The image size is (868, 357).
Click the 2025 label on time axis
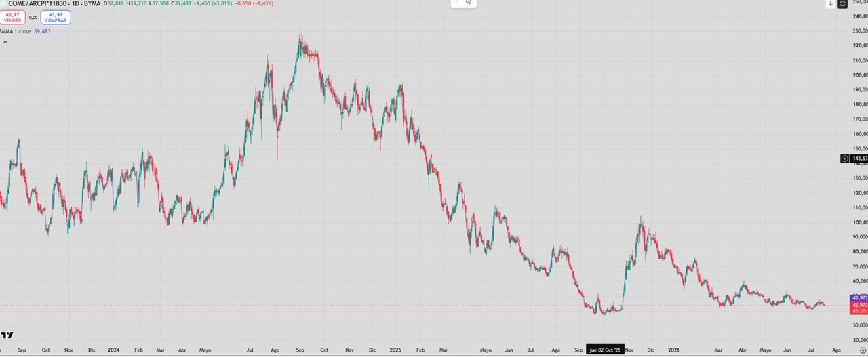point(396,350)
